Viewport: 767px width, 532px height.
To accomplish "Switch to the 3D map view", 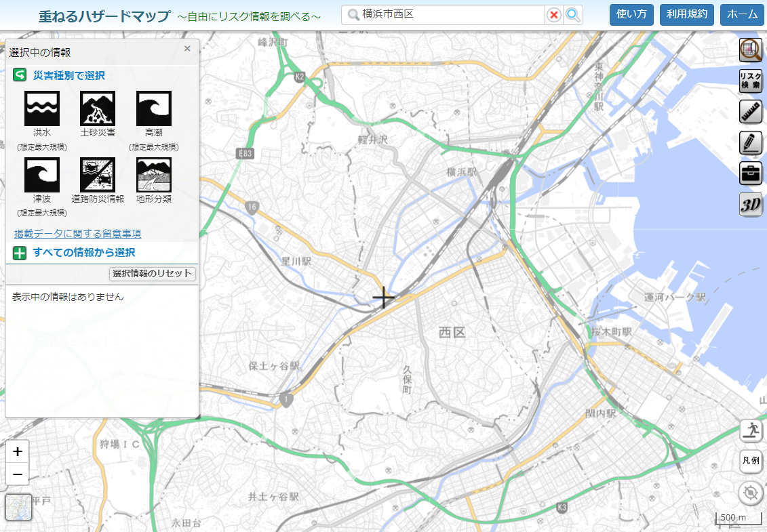I will pyautogui.click(x=750, y=205).
